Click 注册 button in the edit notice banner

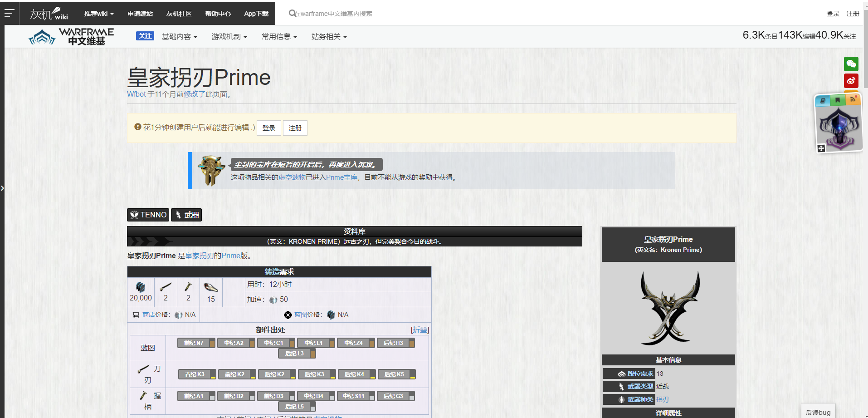295,128
